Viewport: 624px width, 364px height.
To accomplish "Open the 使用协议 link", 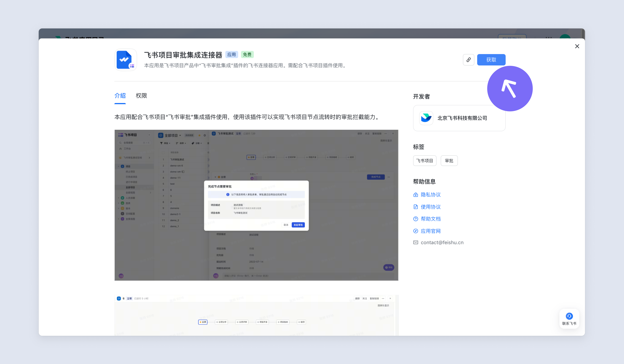I will coord(431,207).
